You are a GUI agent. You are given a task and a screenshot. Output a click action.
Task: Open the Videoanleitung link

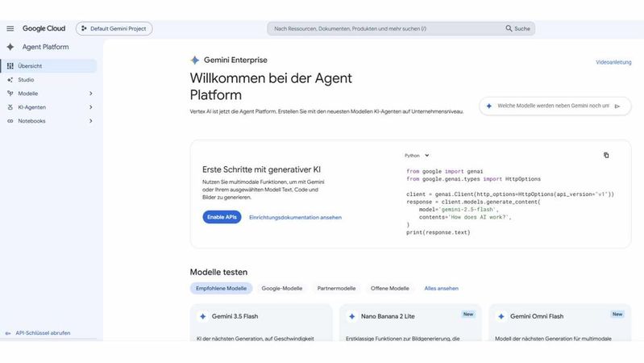pyautogui.click(x=613, y=62)
